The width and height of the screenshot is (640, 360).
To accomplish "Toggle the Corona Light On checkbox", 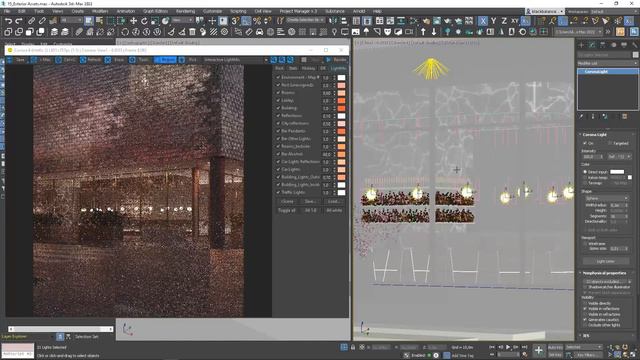I will tap(585, 143).
